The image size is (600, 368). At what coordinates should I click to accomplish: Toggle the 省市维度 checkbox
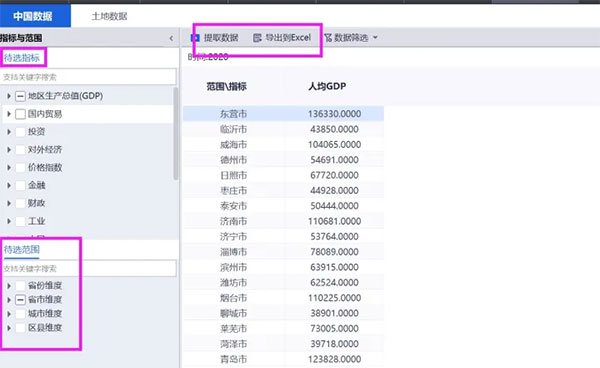coord(20,300)
